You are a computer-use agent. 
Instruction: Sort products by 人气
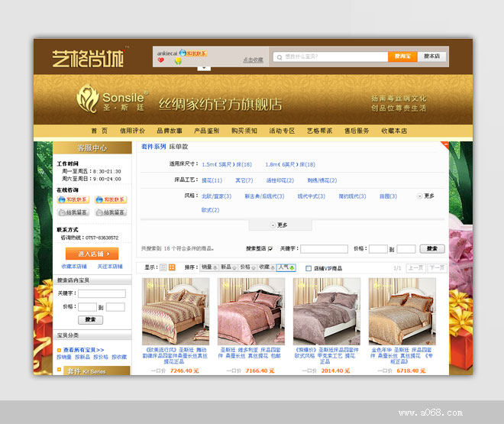[x=286, y=267]
